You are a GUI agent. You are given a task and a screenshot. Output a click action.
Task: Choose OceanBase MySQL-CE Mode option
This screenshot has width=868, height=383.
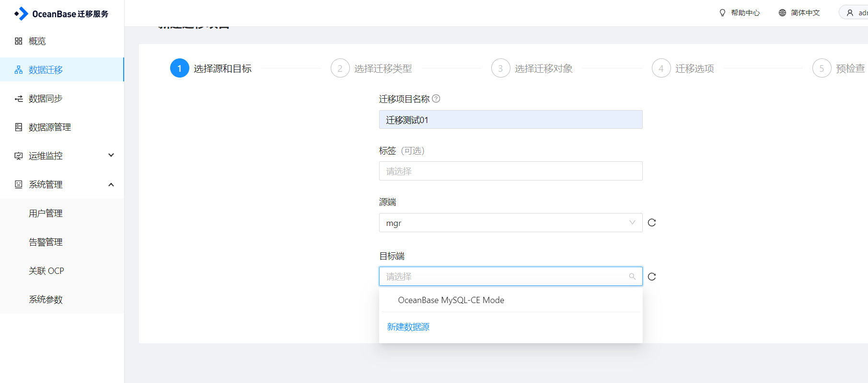tap(510, 300)
